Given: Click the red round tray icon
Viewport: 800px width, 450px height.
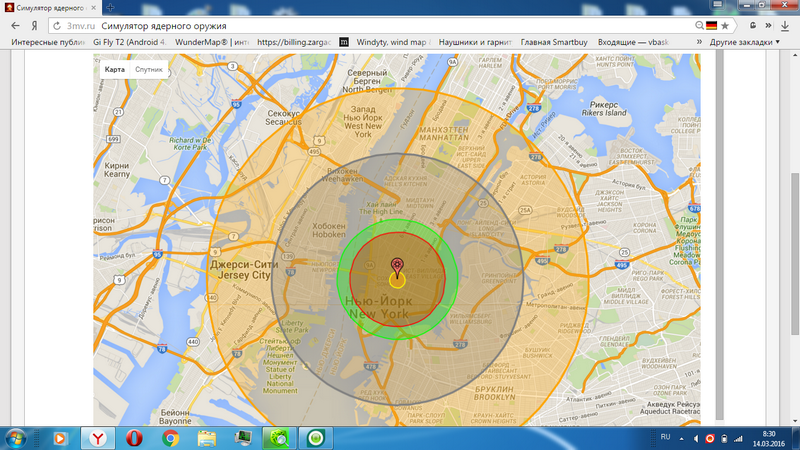Looking at the screenshot, I should click(710, 438).
